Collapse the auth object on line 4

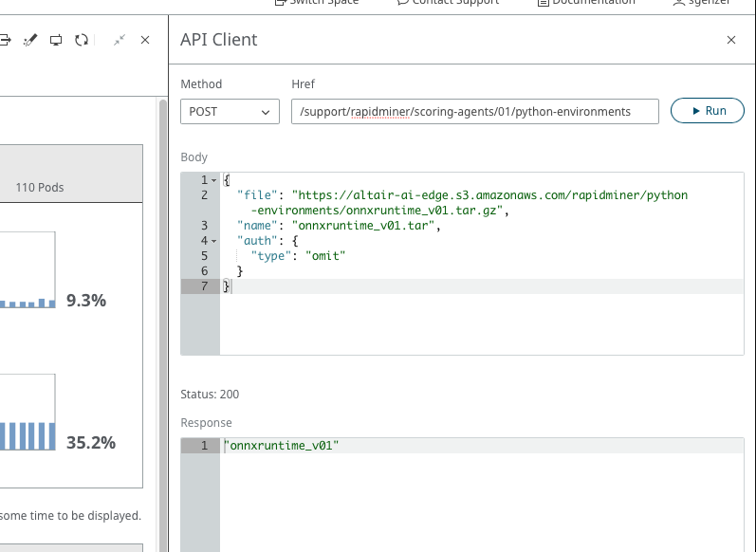click(x=213, y=241)
